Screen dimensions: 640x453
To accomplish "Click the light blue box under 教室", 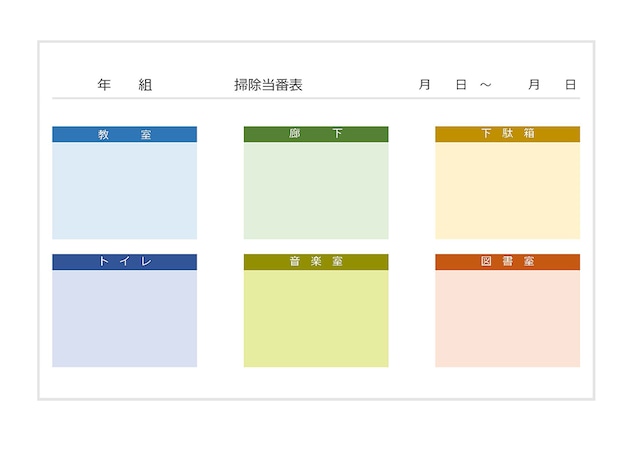I will (124, 190).
